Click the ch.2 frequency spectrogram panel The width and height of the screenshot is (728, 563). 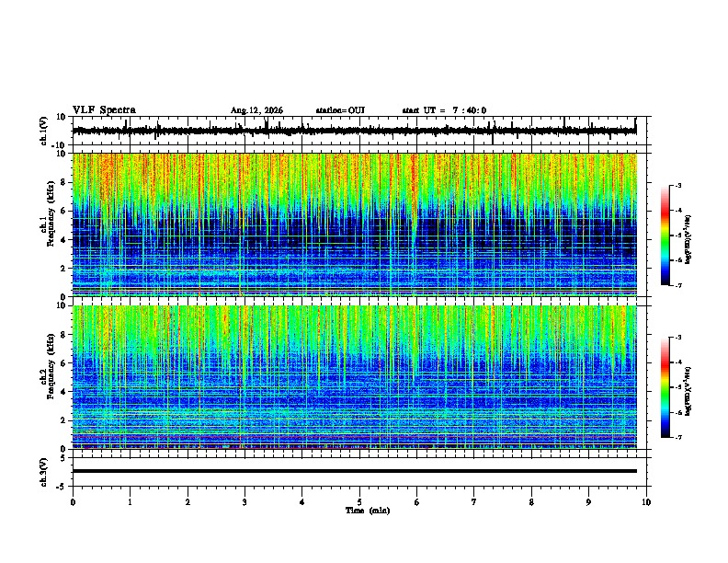pyautogui.click(x=355, y=377)
